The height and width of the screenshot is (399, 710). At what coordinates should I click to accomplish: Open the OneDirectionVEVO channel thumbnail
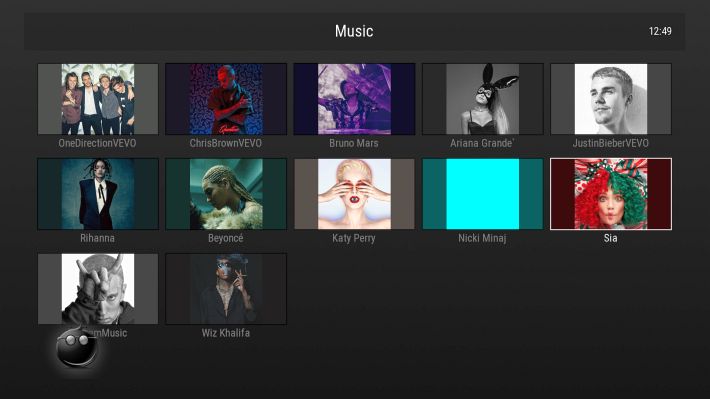pyautogui.click(x=98, y=99)
